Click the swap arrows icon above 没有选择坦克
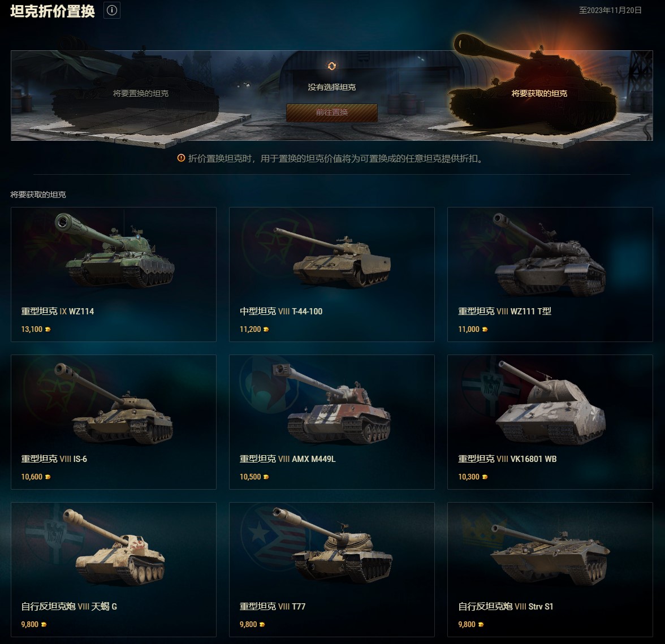665x644 pixels. pyautogui.click(x=331, y=66)
